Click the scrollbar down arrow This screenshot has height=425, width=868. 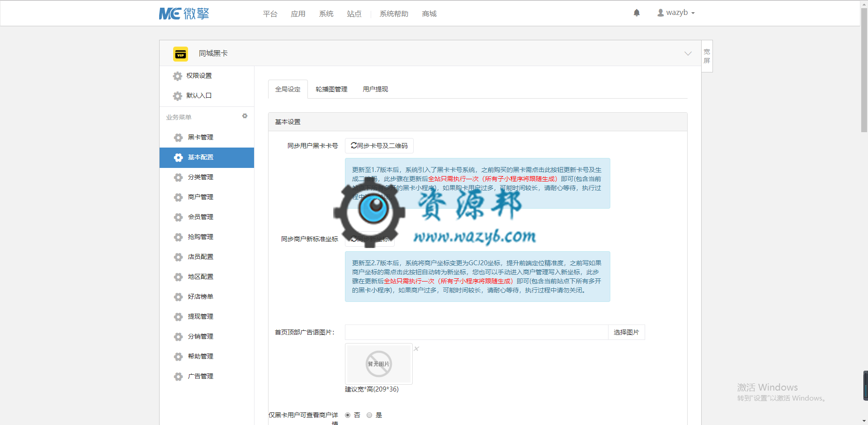pyautogui.click(x=864, y=421)
